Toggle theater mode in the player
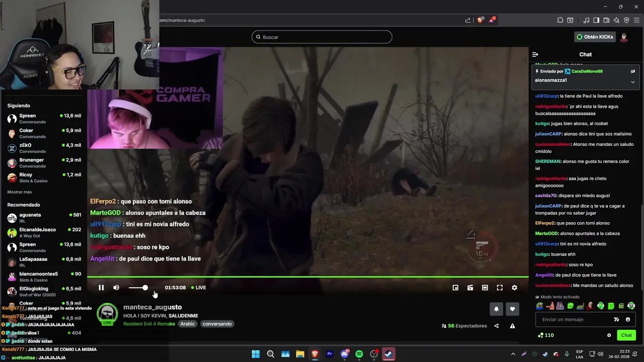This screenshot has width=644, height=362. 485,288
